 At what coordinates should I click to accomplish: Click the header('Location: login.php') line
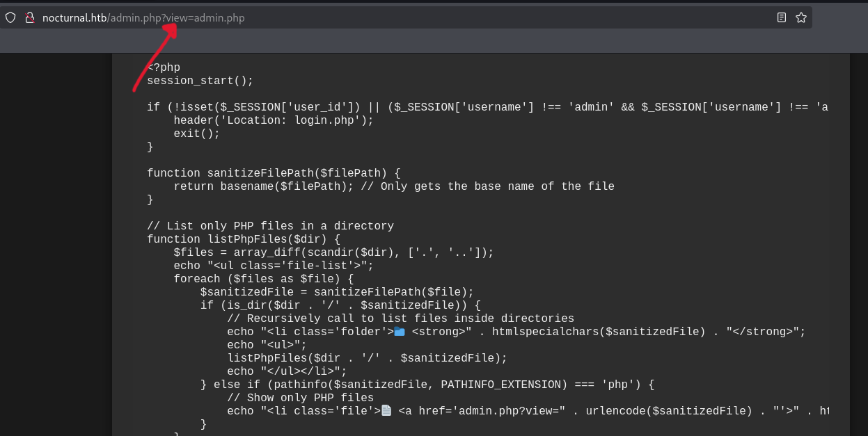click(274, 120)
